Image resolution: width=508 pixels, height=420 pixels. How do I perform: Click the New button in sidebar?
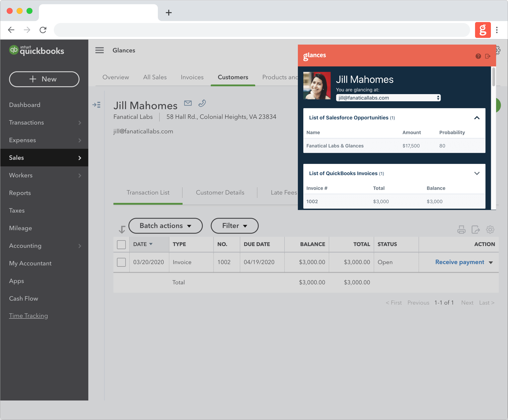pyautogui.click(x=44, y=79)
